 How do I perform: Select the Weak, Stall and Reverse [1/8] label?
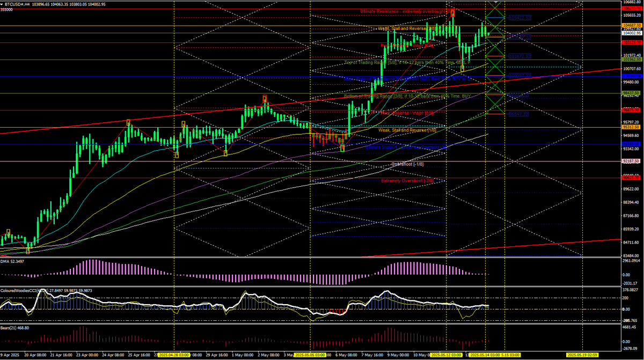407,130
